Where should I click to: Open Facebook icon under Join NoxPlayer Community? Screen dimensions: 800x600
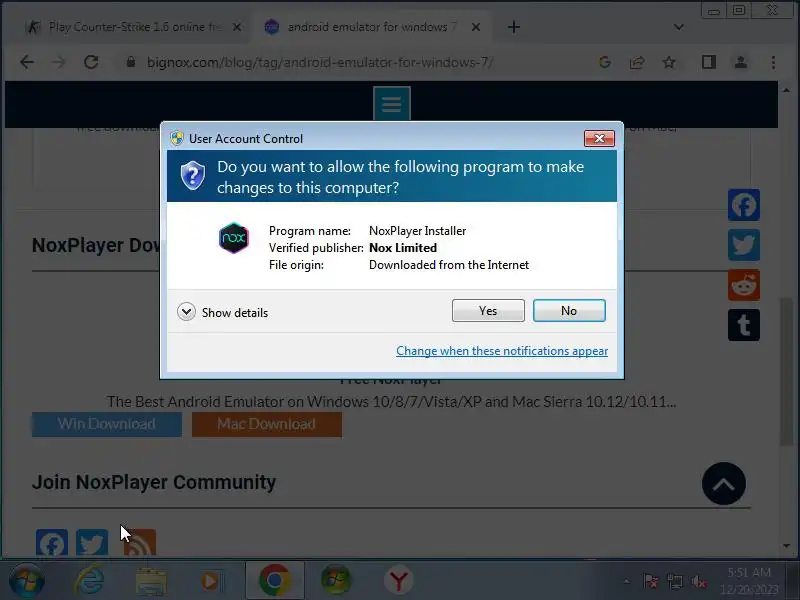52,542
